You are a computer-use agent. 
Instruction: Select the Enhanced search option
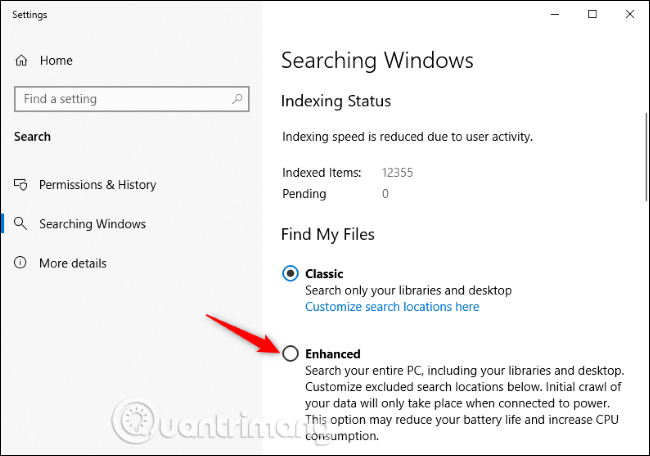click(290, 353)
